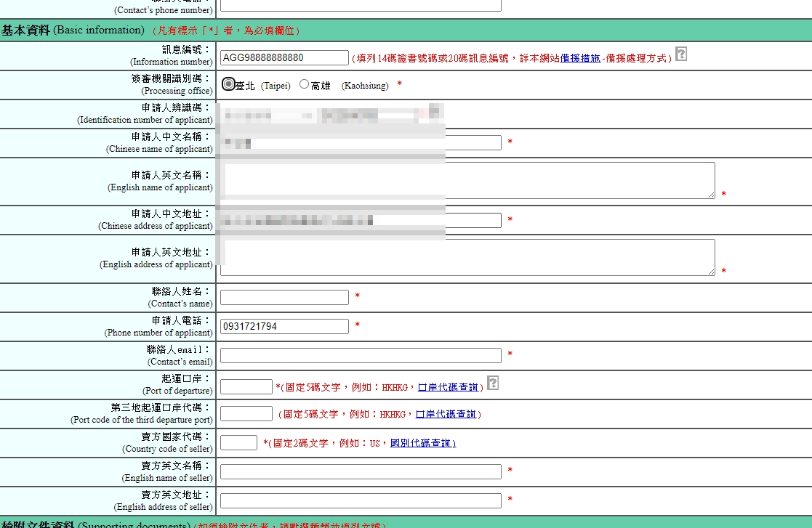Click the Contact's email input field

coord(361,355)
